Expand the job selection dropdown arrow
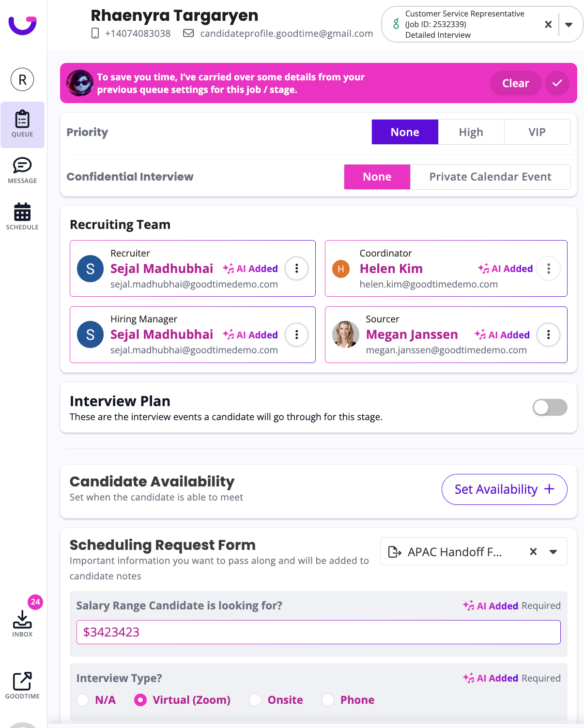Screen dimensions: 584x728 coord(569,25)
